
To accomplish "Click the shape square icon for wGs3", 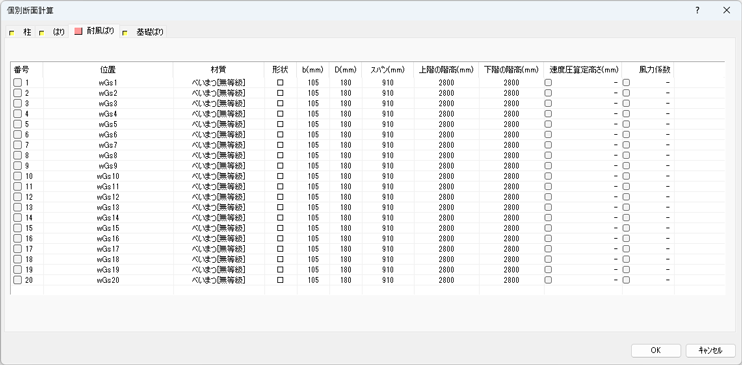I will coord(280,103).
